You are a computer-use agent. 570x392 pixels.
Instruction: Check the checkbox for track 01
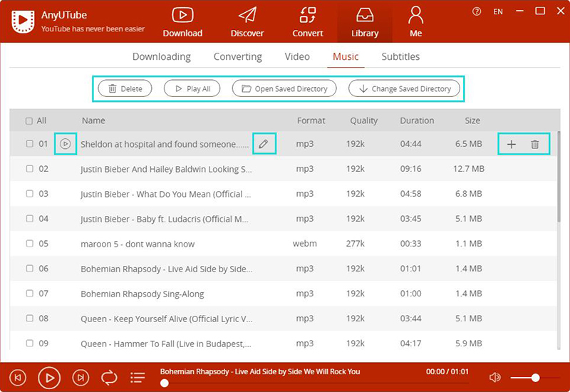29,144
